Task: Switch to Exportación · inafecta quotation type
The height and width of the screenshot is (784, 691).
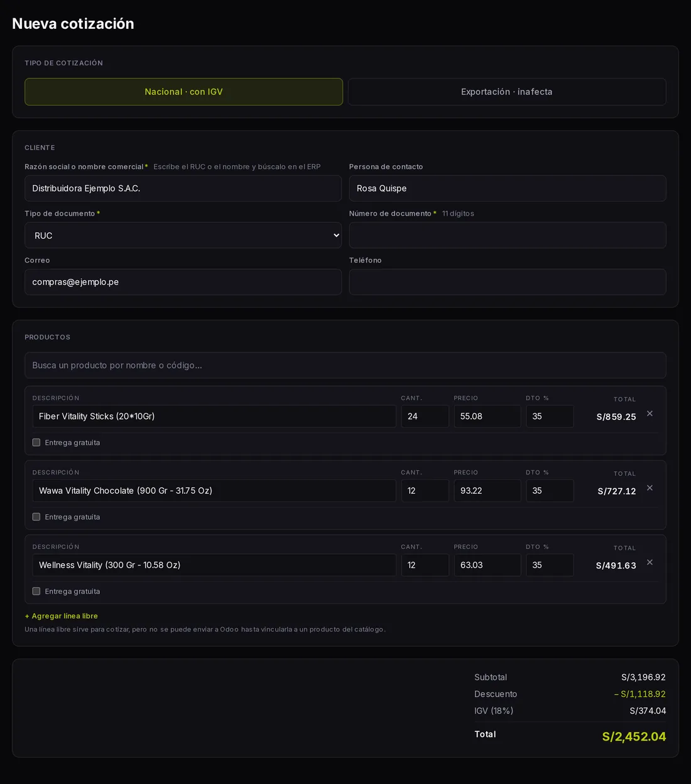Action: 507,92
